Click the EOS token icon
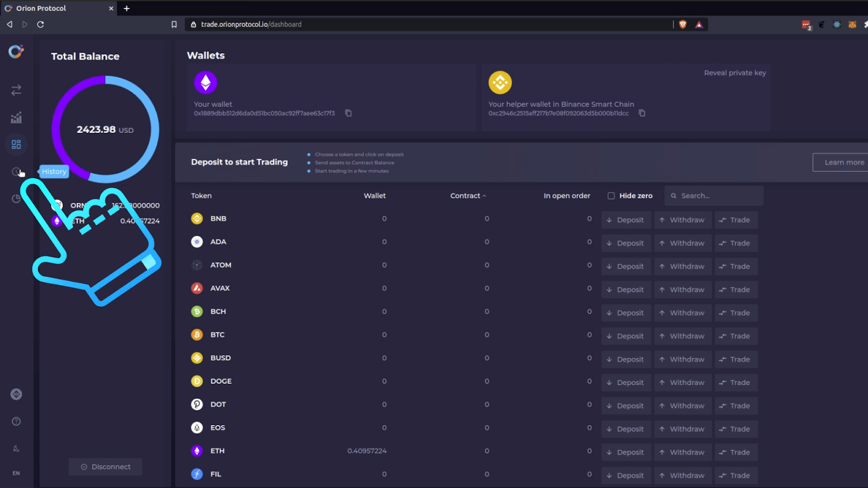 coord(197,428)
